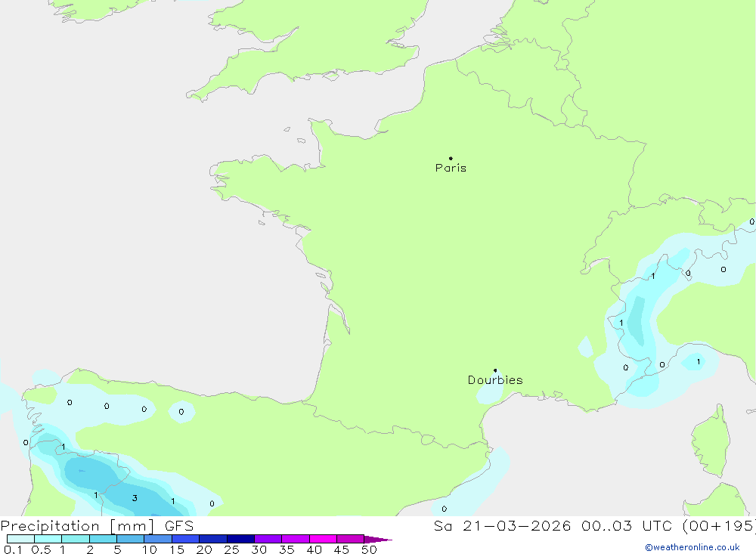This screenshot has height=554, width=756.
Task: Click the magenta 40-45 mm legend swatch
Action: coord(323,539)
